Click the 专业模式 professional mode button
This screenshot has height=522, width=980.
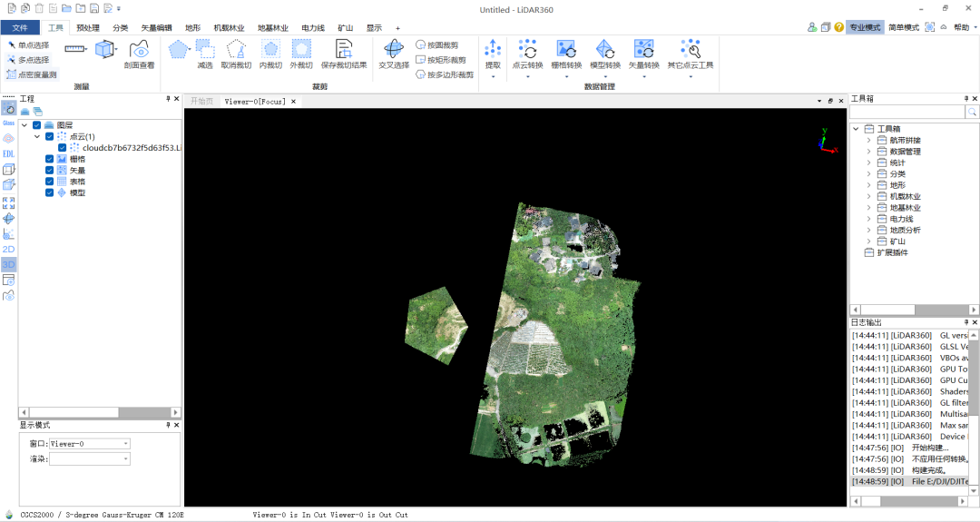[865, 27]
